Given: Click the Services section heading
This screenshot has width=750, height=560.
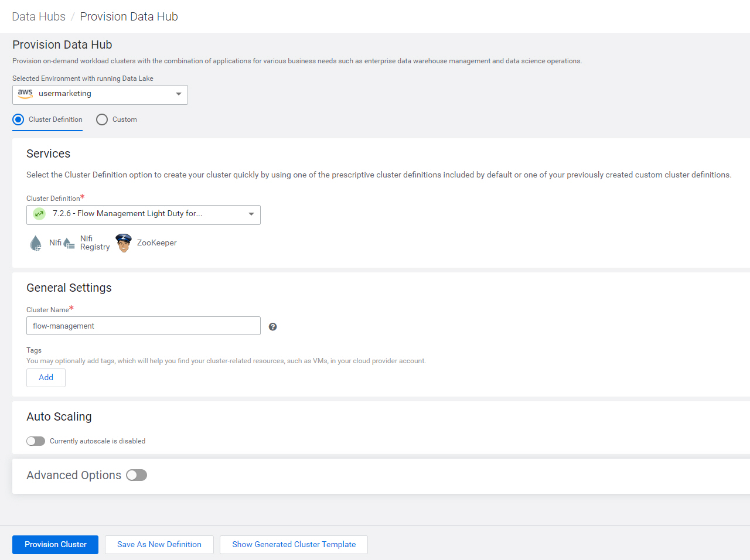Looking at the screenshot, I should pos(48,153).
